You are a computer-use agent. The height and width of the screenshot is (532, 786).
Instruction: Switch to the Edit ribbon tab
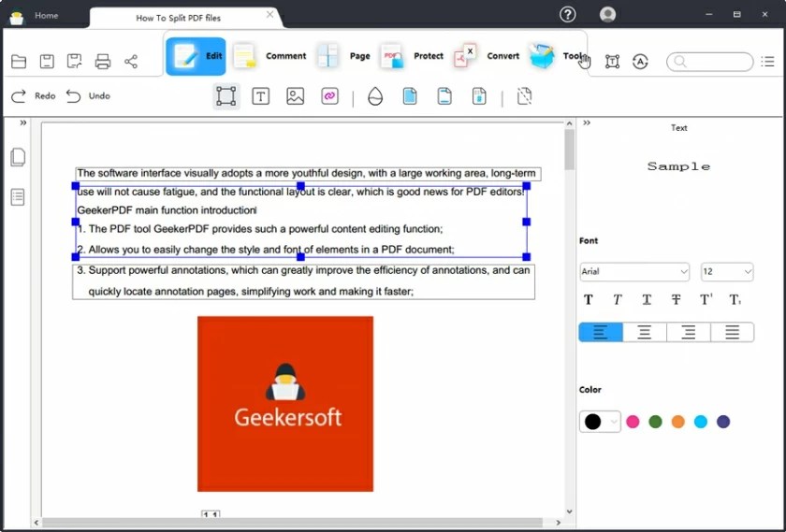[196, 56]
